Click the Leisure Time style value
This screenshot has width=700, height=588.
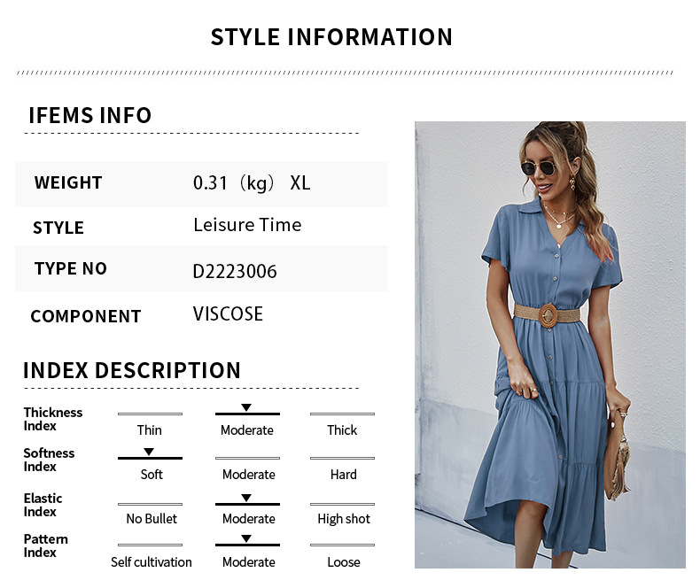pyautogui.click(x=247, y=225)
